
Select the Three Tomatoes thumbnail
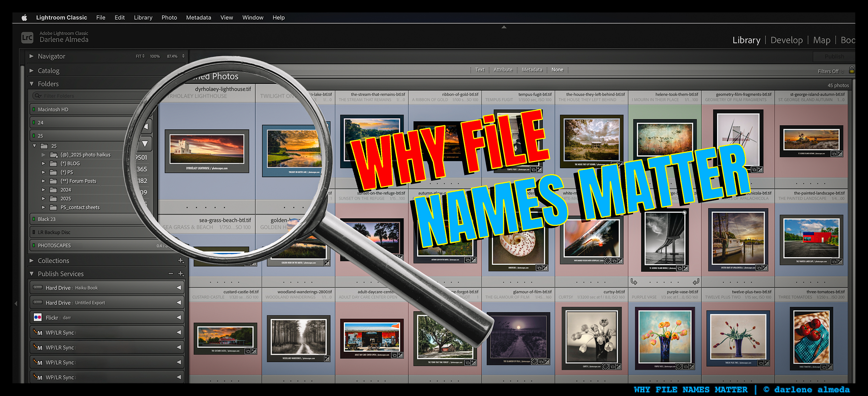tap(811, 339)
